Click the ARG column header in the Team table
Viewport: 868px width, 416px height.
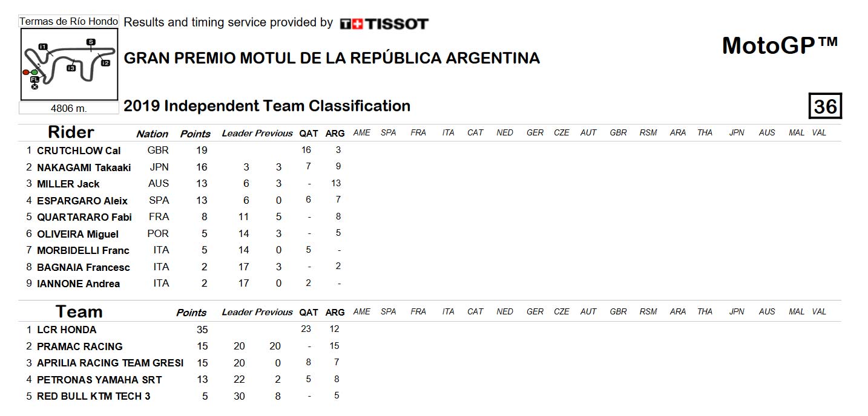click(335, 312)
